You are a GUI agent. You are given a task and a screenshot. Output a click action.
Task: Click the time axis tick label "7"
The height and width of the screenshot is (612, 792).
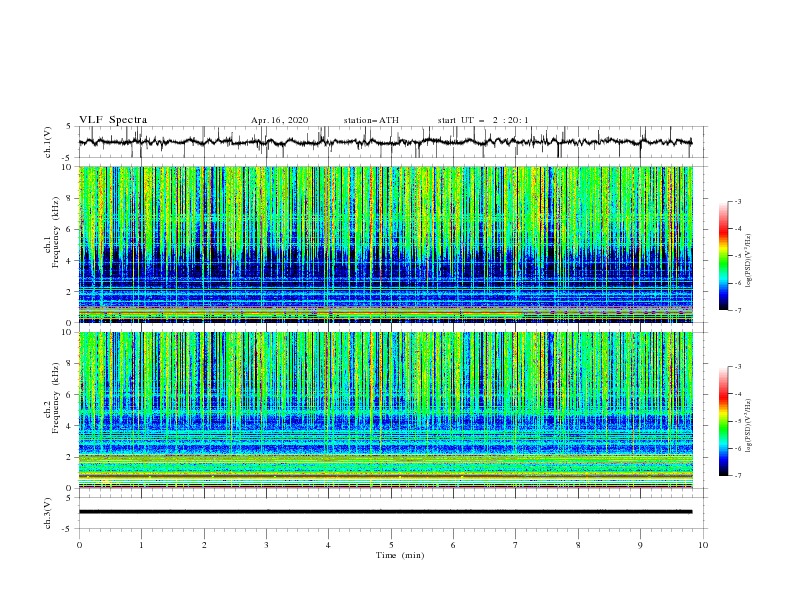click(516, 545)
